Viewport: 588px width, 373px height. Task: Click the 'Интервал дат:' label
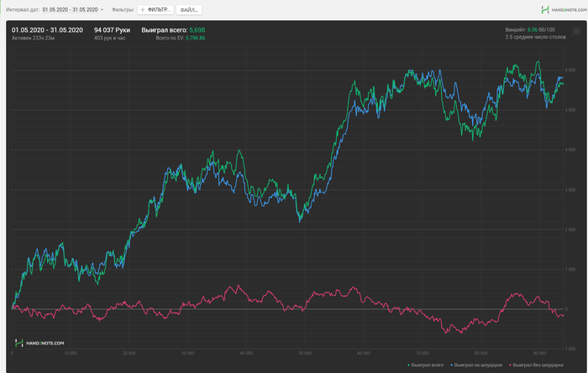point(23,10)
